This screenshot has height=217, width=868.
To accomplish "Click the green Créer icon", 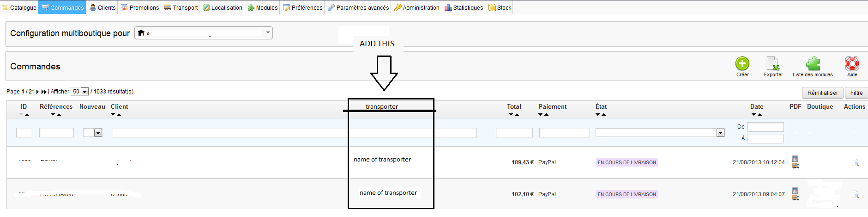I will [x=742, y=63].
